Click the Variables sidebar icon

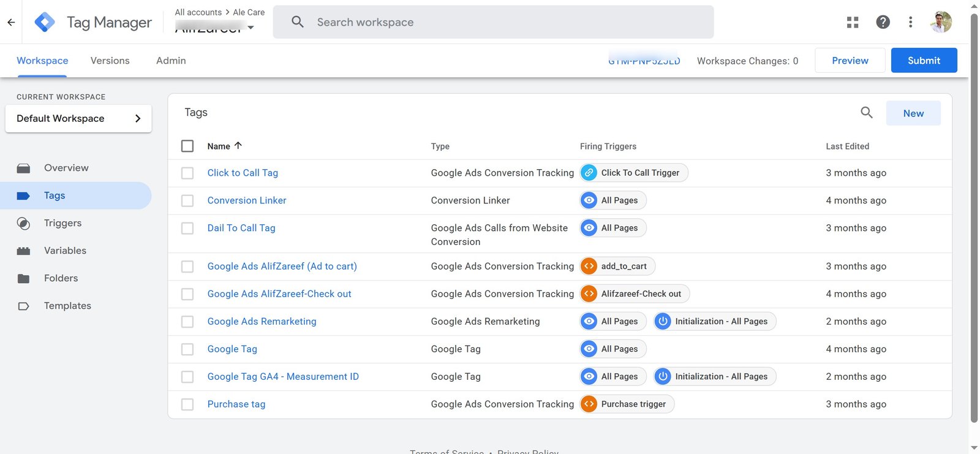click(x=23, y=251)
